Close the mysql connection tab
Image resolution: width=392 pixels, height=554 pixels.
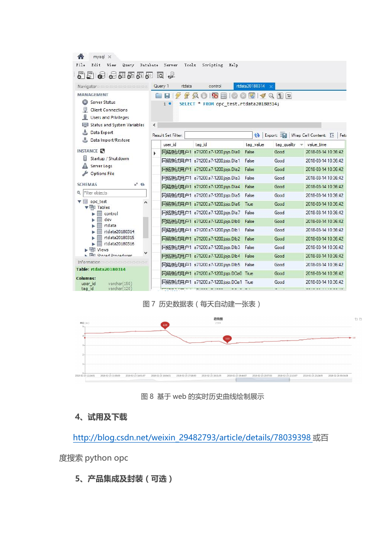[109, 57]
